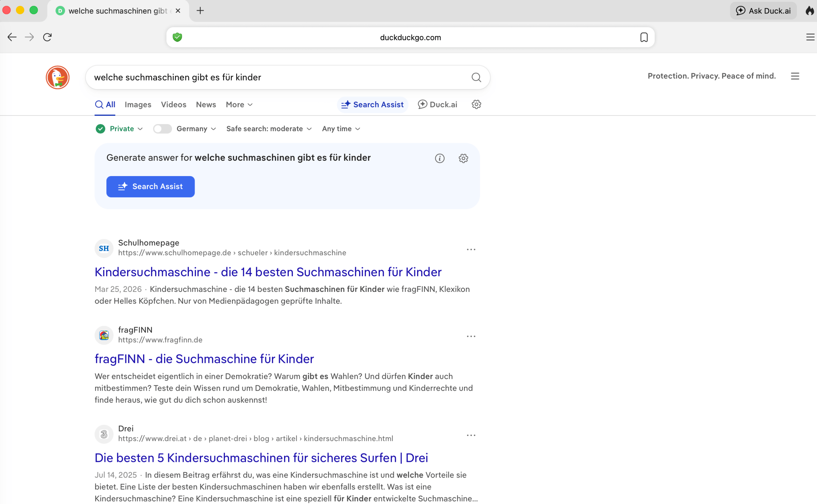Click the Fire button flame icon

810,11
